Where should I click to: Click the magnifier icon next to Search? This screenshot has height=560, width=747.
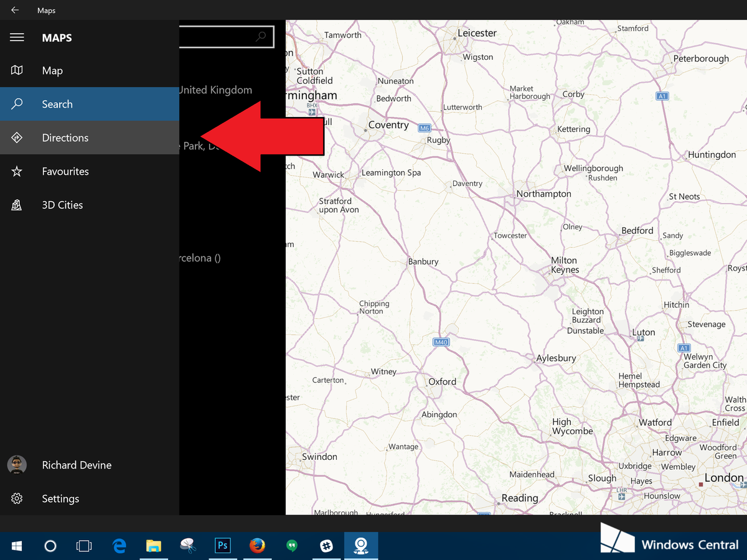17,104
